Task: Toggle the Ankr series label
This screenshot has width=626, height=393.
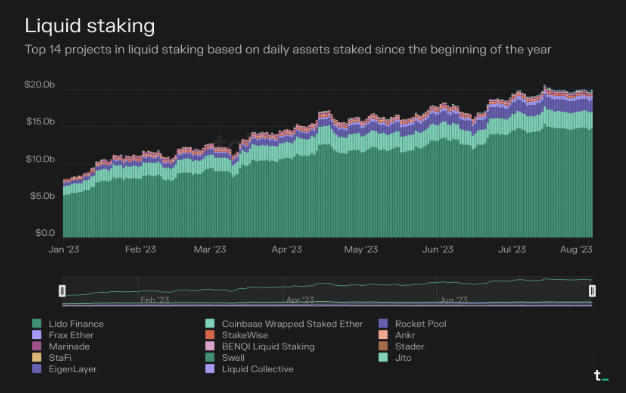Action: [x=405, y=335]
